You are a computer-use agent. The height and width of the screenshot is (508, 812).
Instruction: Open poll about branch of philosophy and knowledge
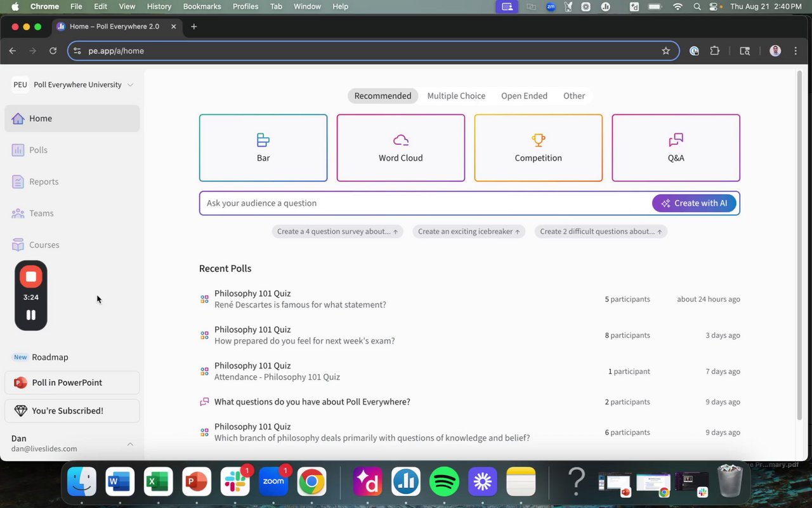click(469, 432)
